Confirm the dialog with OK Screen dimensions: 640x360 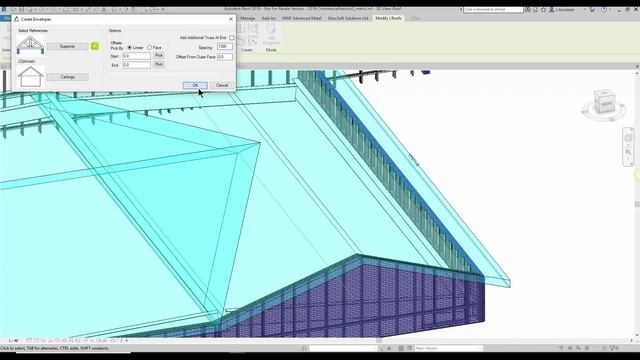pyautogui.click(x=195, y=85)
